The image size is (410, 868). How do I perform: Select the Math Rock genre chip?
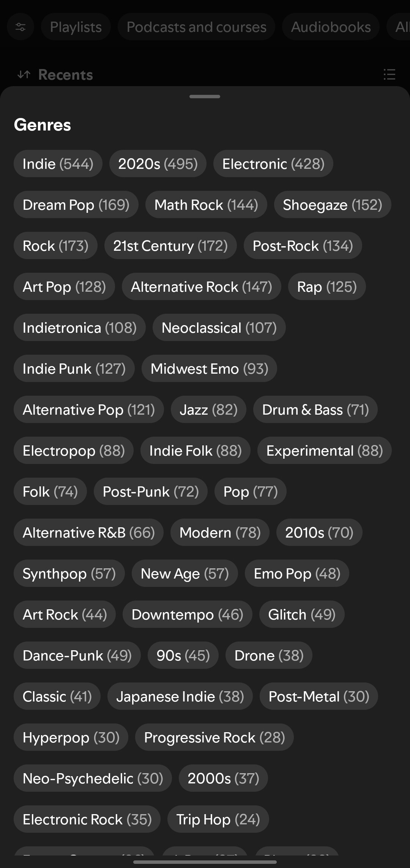(x=206, y=205)
